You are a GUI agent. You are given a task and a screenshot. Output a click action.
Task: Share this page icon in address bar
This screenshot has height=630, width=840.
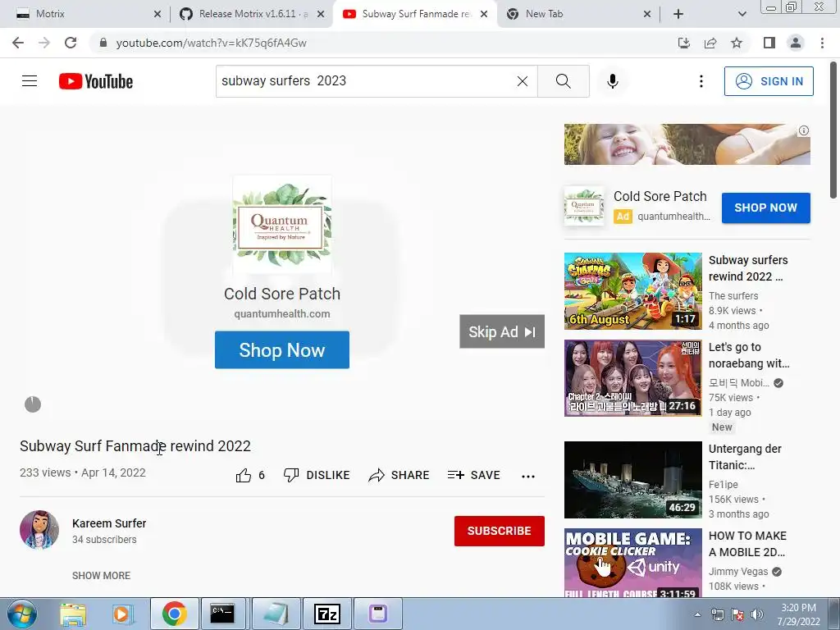coord(710,43)
